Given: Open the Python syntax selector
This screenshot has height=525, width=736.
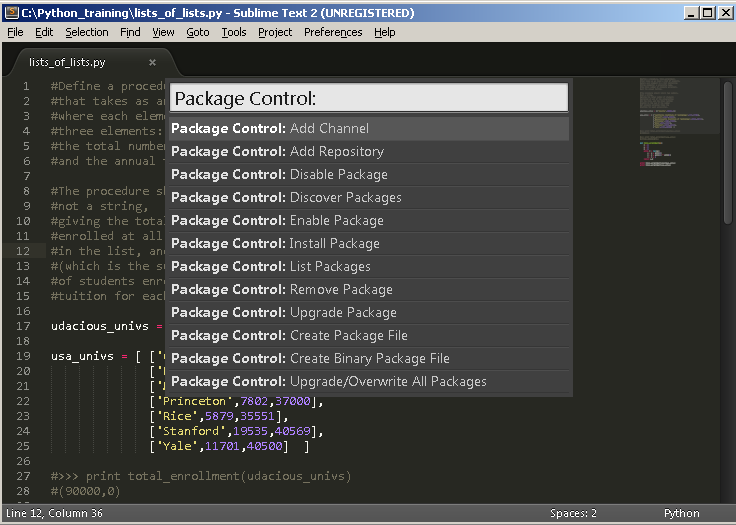Looking at the screenshot, I should click(682, 513).
